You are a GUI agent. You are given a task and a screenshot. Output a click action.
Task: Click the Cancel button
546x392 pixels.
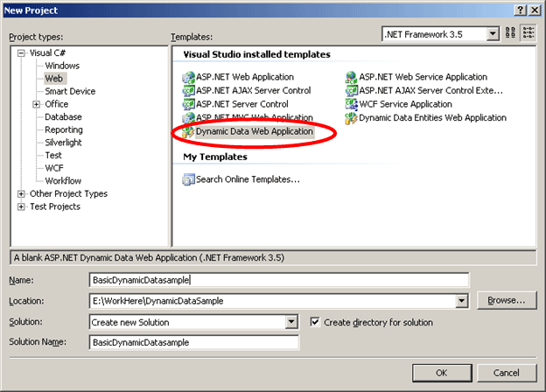[x=507, y=373]
